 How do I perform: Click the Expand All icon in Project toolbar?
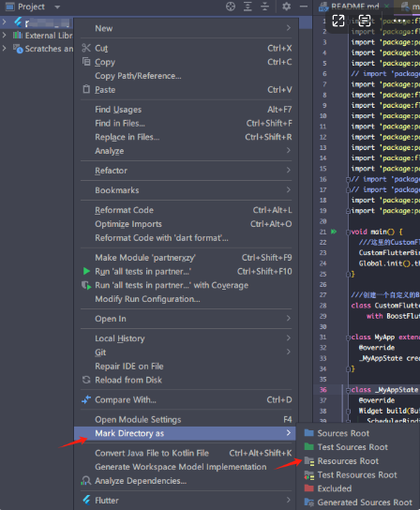coord(247,7)
